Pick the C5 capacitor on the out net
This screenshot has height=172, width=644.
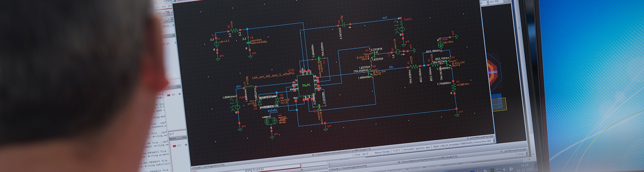[344, 23]
